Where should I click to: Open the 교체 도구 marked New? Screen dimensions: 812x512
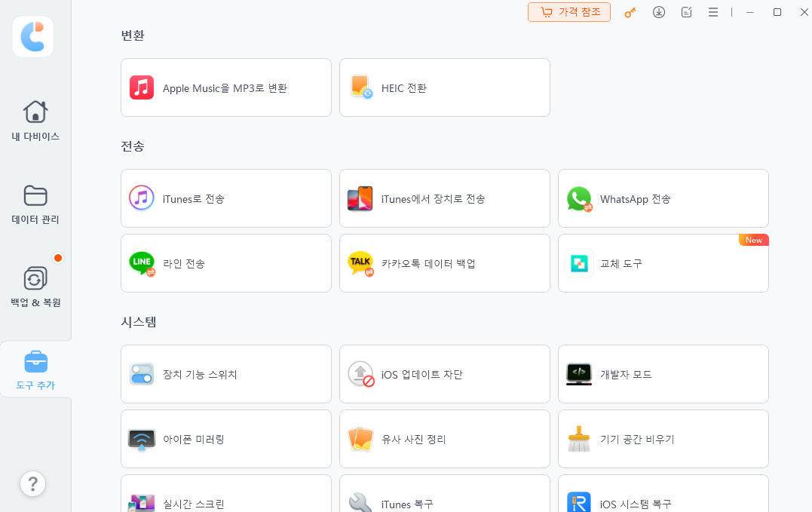663,263
